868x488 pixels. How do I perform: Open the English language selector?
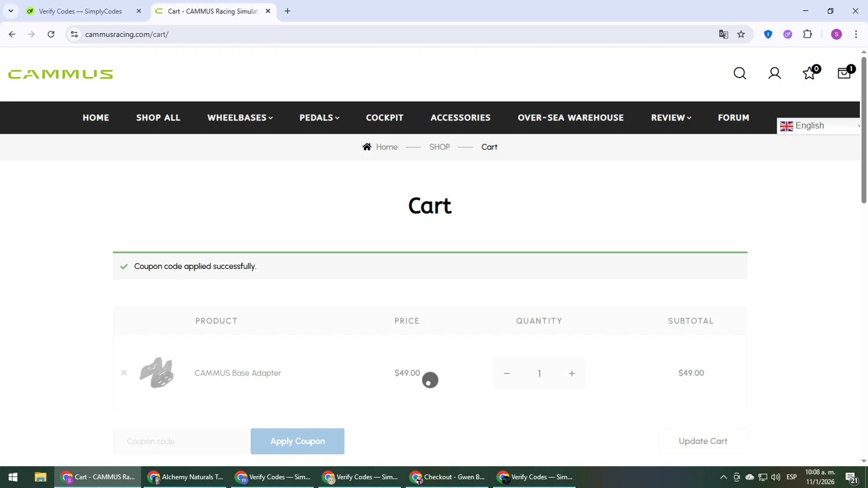(818, 126)
